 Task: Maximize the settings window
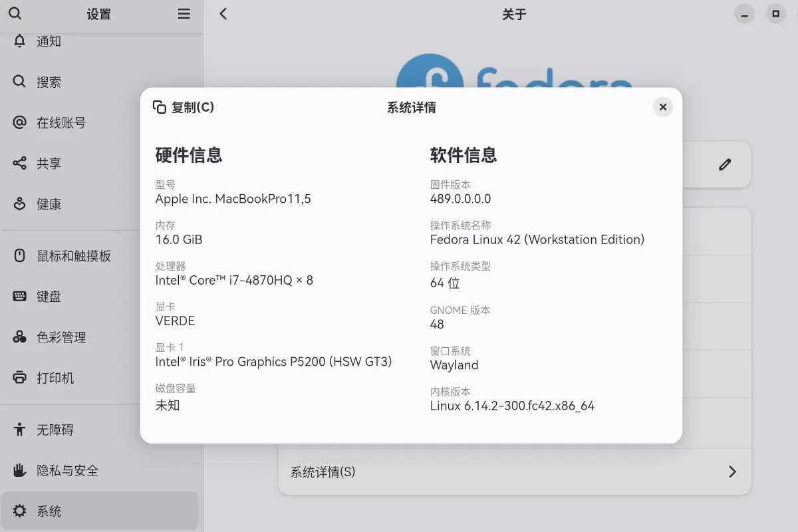click(x=775, y=13)
